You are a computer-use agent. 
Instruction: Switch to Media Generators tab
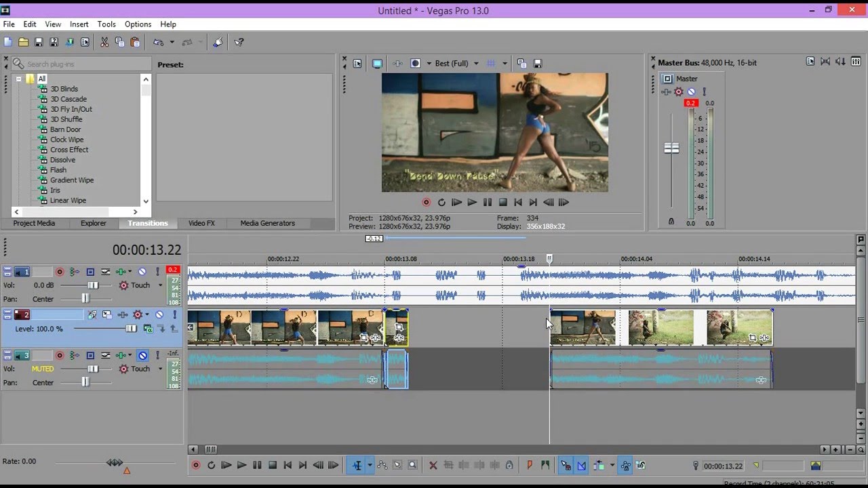click(x=267, y=223)
